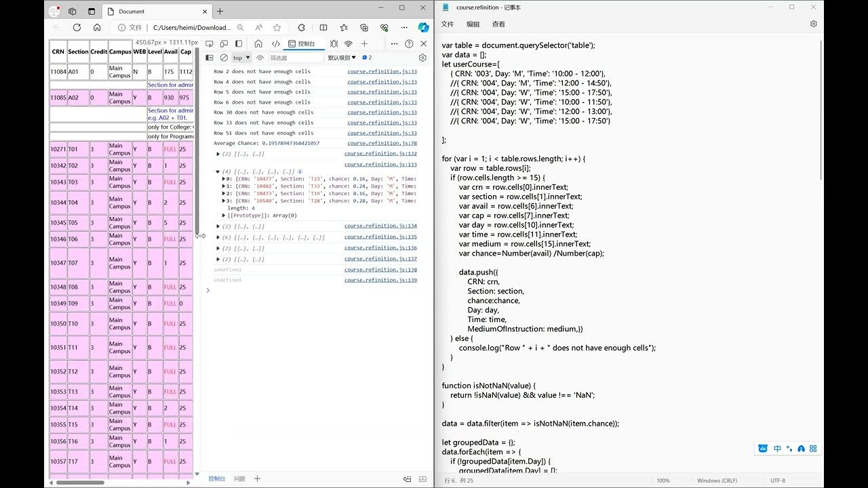
Task: Open the Edge workspaces icon
Action: pyautogui.click(x=73, y=12)
